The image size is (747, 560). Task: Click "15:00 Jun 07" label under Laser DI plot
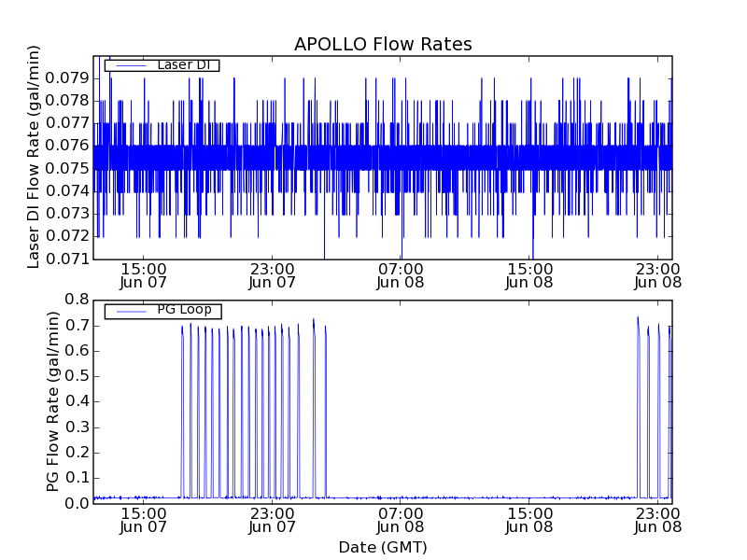coord(144,275)
